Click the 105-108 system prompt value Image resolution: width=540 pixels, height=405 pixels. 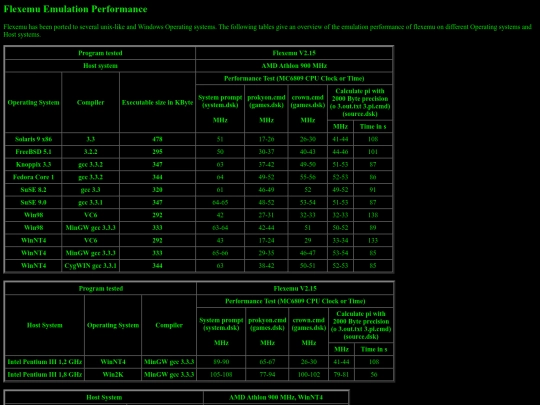221,375
